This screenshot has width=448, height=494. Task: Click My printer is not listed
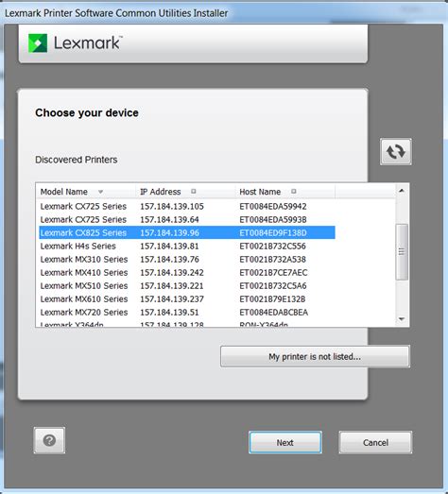click(315, 356)
